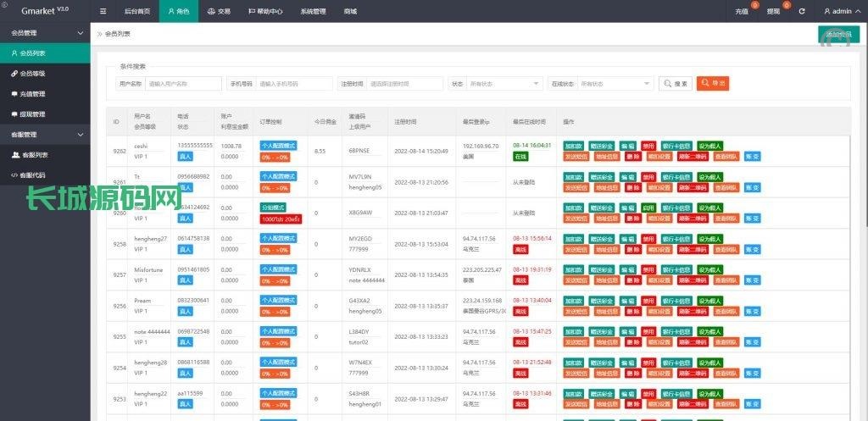Open 会员等级 in the sidebar

click(32, 74)
